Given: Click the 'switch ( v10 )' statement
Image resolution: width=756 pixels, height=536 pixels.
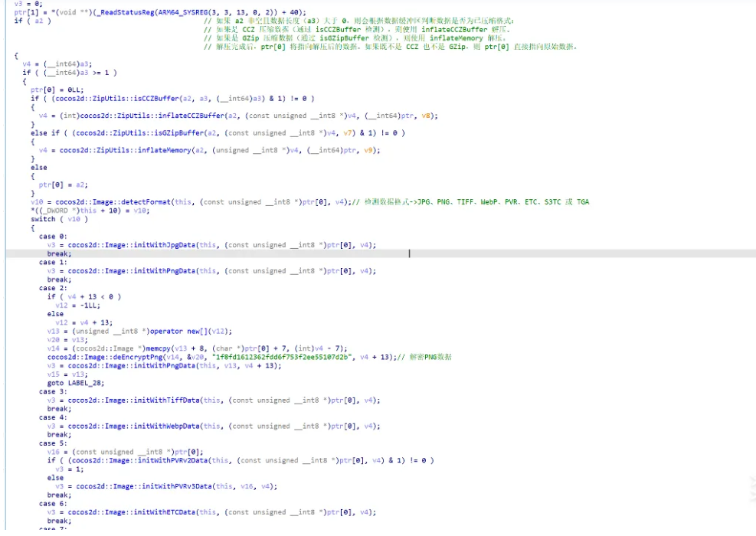Looking at the screenshot, I should [x=59, y=220].
